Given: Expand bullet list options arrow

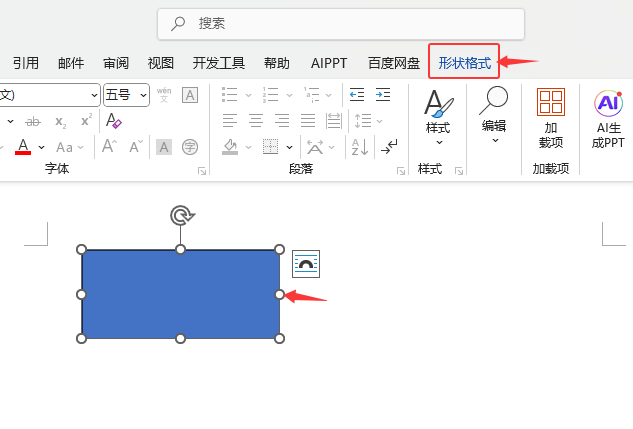Looking at the screenshot, I should coord(248,95).
